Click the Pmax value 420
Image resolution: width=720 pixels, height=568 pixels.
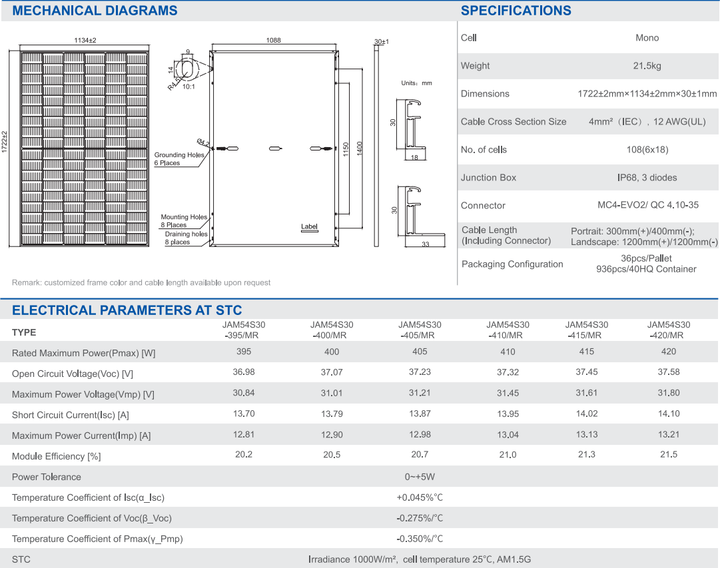point(669,351)
